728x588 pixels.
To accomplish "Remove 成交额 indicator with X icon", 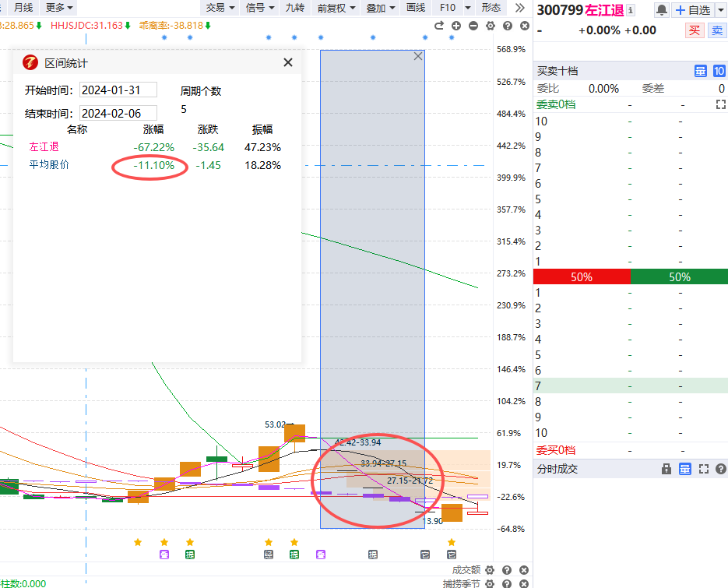I will click(x=524, y=570).
